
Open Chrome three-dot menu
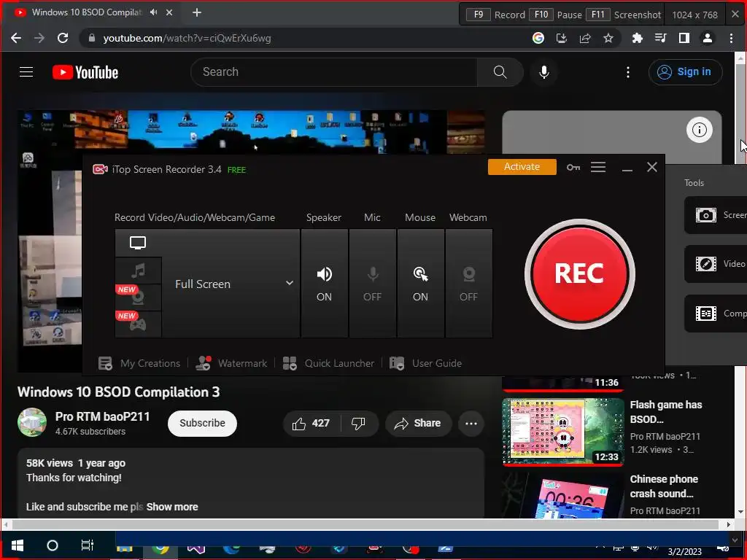point(731,38)
